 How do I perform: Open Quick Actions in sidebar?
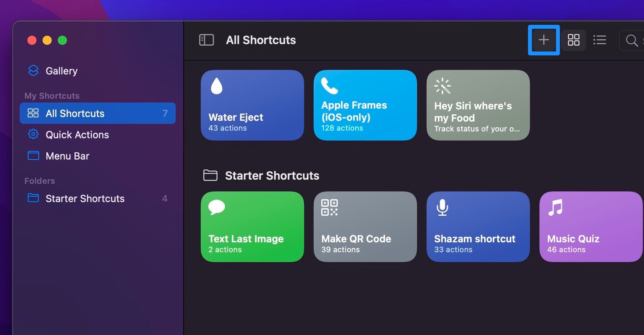98,134
